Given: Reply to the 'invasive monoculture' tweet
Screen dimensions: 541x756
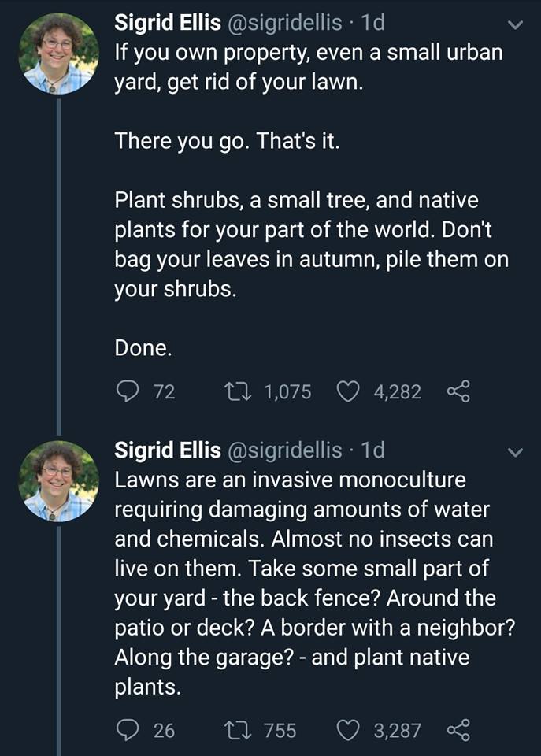Looking at the screenshot, I should pos(127,730).
